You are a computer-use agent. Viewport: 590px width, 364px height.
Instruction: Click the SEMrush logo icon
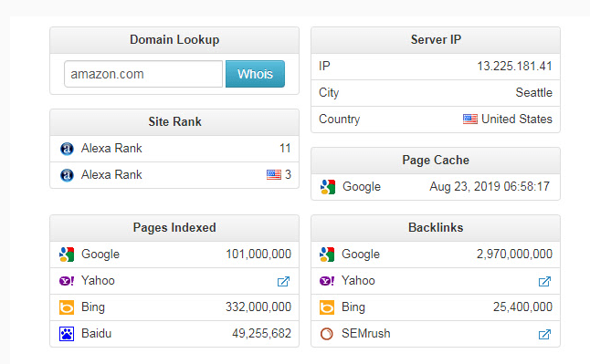point(327,334)
